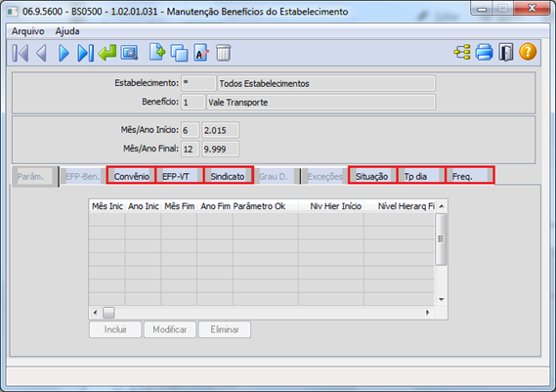Click the Incluir button

(x=115, y=329)
